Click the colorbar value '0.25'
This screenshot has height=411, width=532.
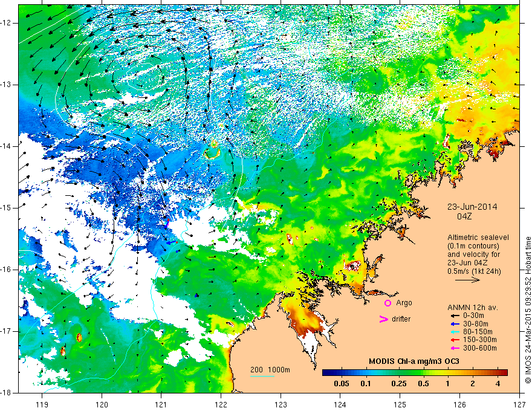tap(398, 384)
